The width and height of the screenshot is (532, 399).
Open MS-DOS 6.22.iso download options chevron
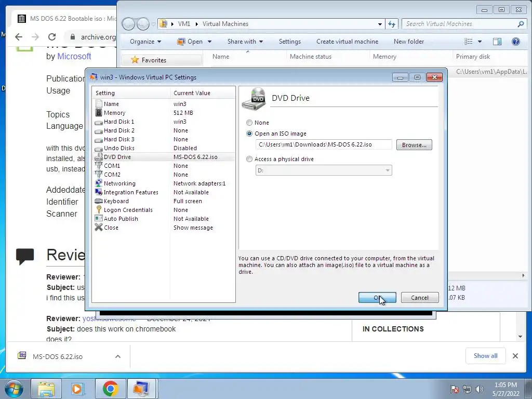(118, 356)
